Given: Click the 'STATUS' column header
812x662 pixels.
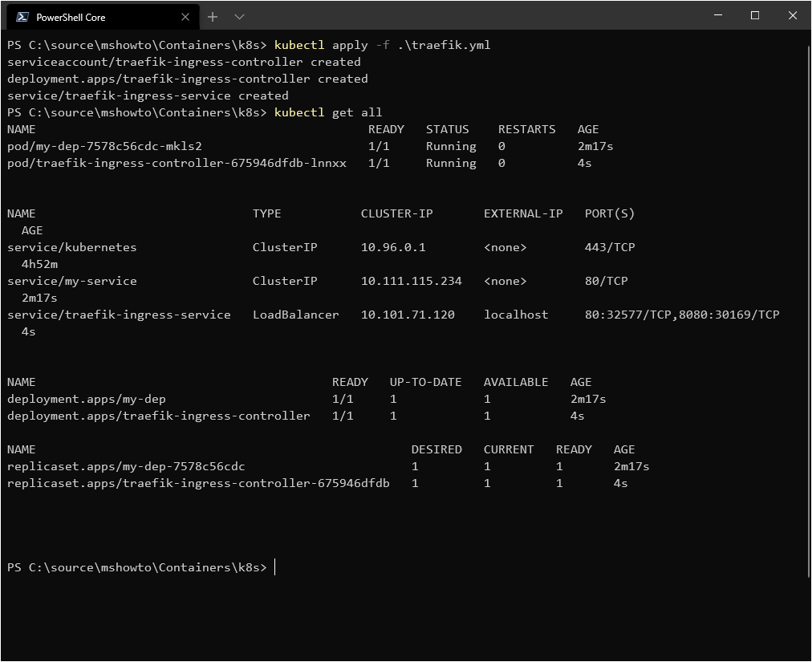Looking at the screenshot, I should pos(448,129).
